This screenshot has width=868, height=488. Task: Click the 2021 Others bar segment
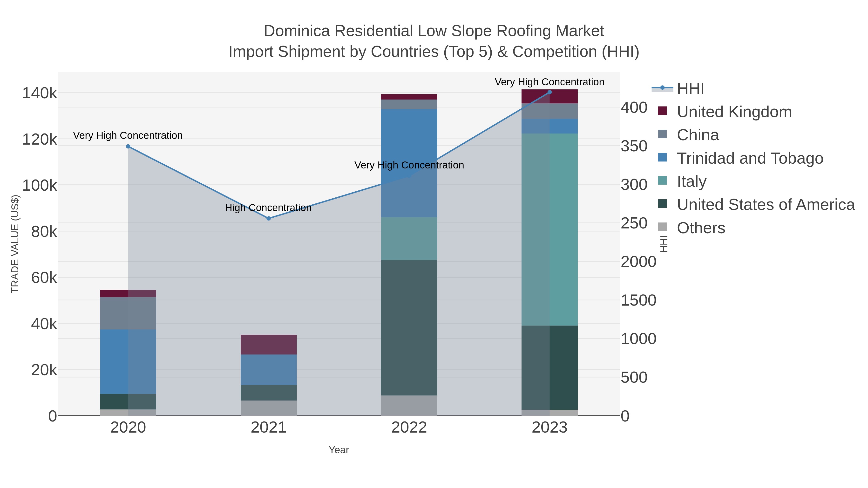pyautogui.click(x=269, y=408)
